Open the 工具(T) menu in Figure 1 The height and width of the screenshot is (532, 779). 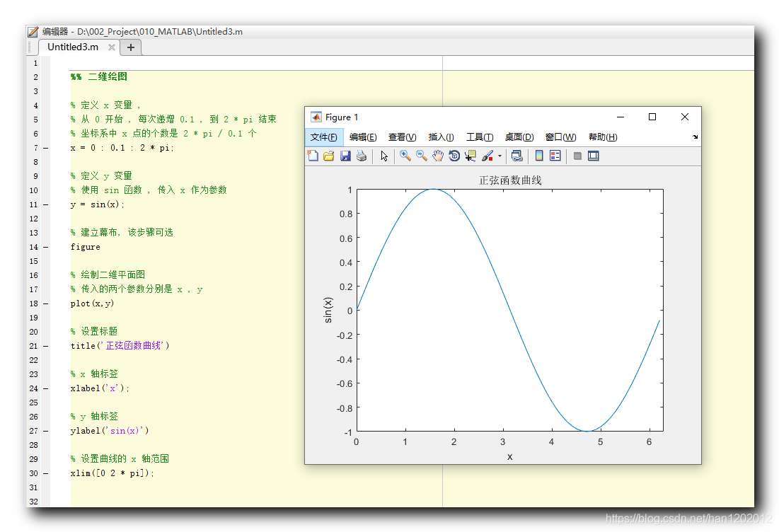click(x=480, y=137)
